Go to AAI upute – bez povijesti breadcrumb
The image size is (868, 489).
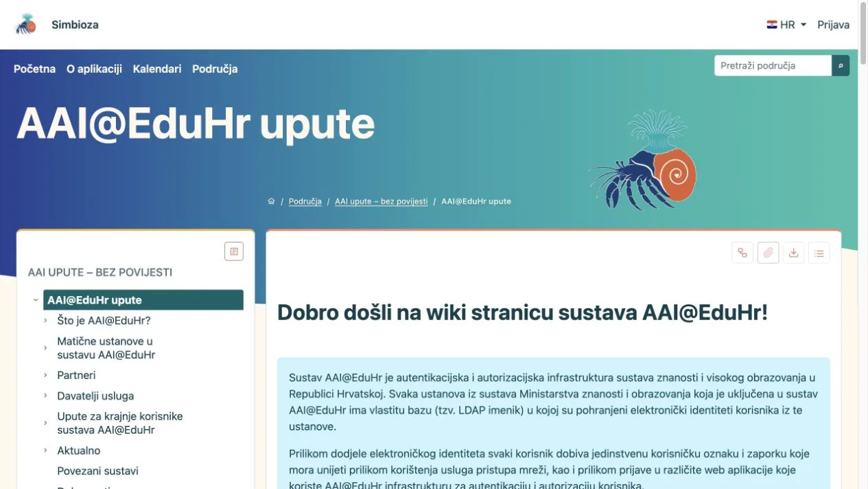pyautogui.click(x=381, y=201)
